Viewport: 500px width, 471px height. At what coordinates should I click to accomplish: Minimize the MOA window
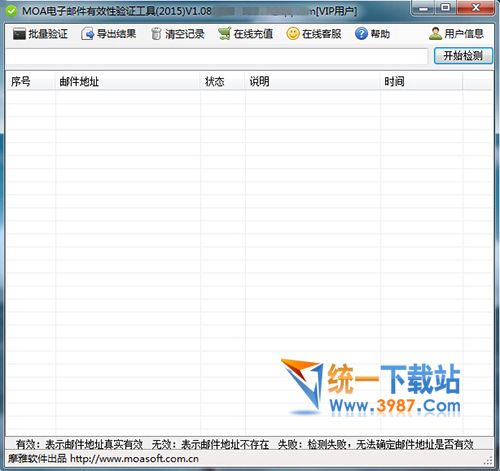(x=423, y=8)
